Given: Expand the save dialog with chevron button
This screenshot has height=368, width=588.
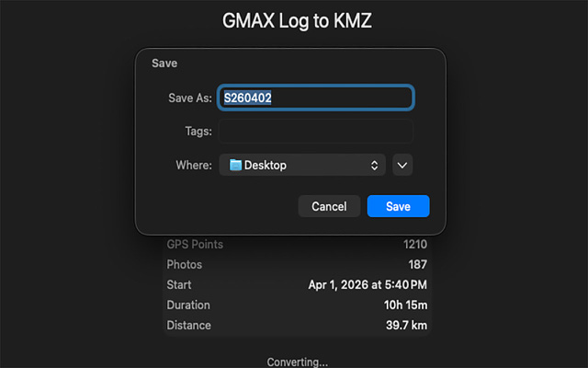Looking at the screenshot, I should click(402, 165).
